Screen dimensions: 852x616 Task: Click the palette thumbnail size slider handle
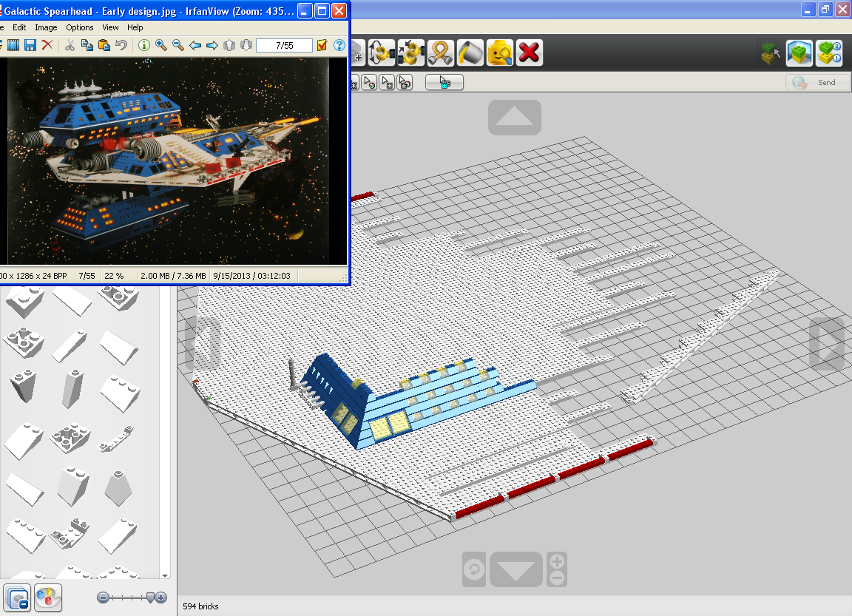point(151,598)
